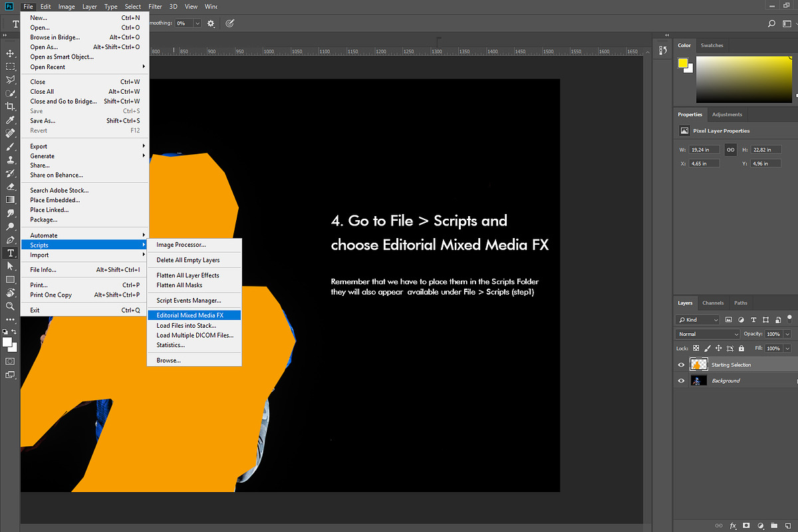Select the Crop tool

[x=10, y=106]
